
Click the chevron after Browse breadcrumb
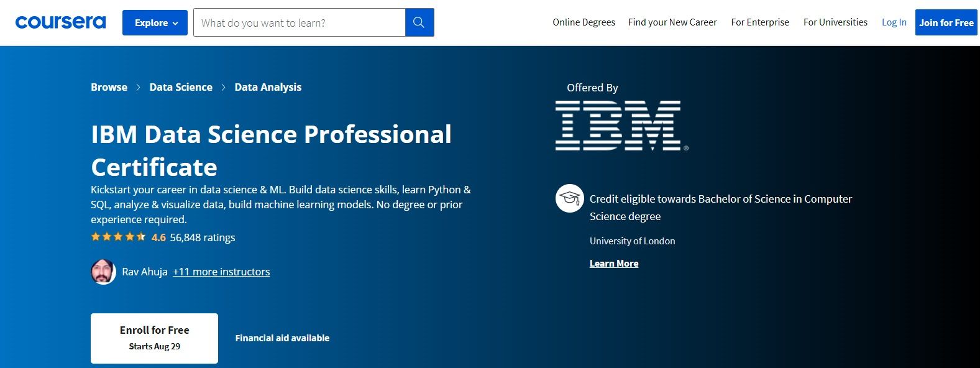click(x=139, y=88)
